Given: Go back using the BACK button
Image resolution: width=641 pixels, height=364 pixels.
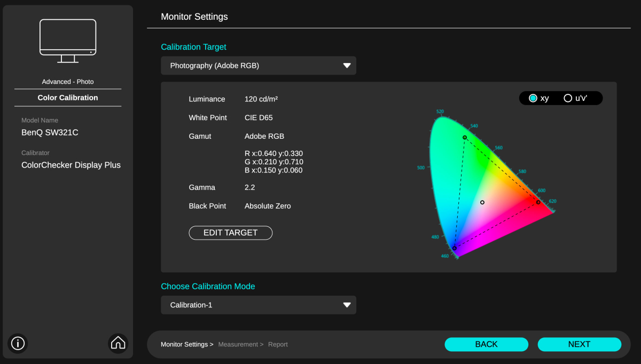Looking at the screenshot, I should tap(486, 344).
